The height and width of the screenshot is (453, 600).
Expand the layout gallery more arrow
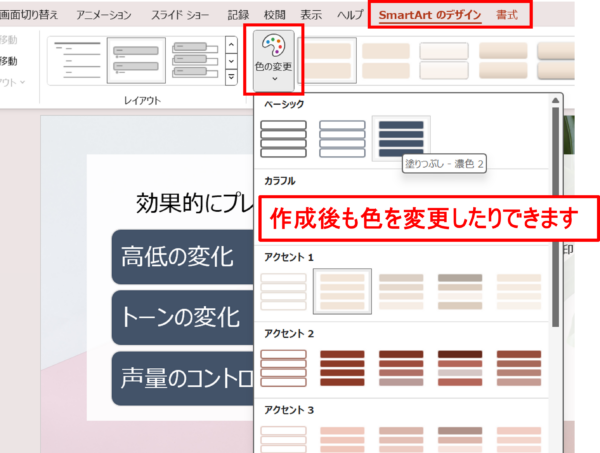tap(231, 78)
